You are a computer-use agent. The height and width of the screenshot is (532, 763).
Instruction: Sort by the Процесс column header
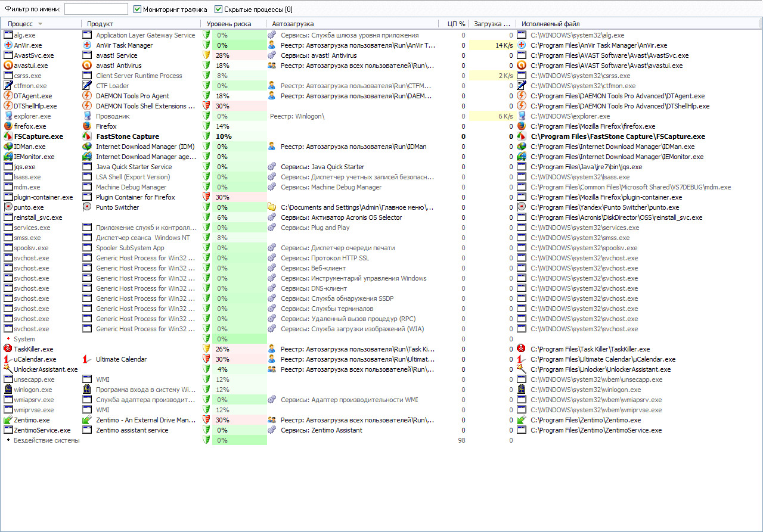(41, 24)
